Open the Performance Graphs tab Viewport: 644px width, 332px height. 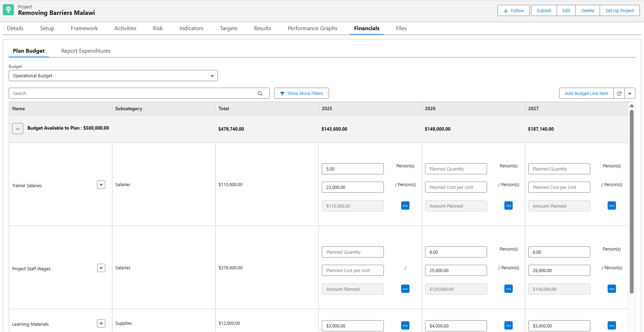click(x=312, y=28)
